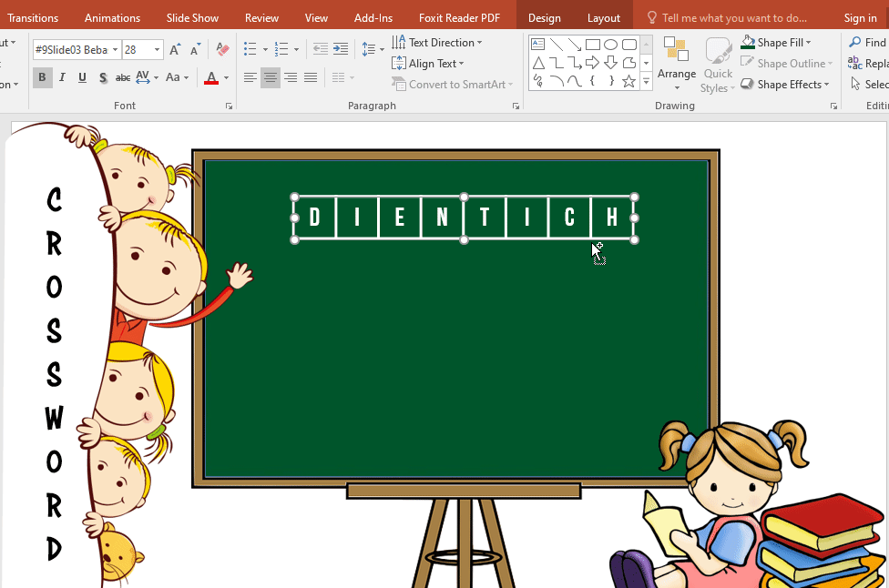The image size is (889, 588).
Task: Clear all formatting
Action: [223, 49]
